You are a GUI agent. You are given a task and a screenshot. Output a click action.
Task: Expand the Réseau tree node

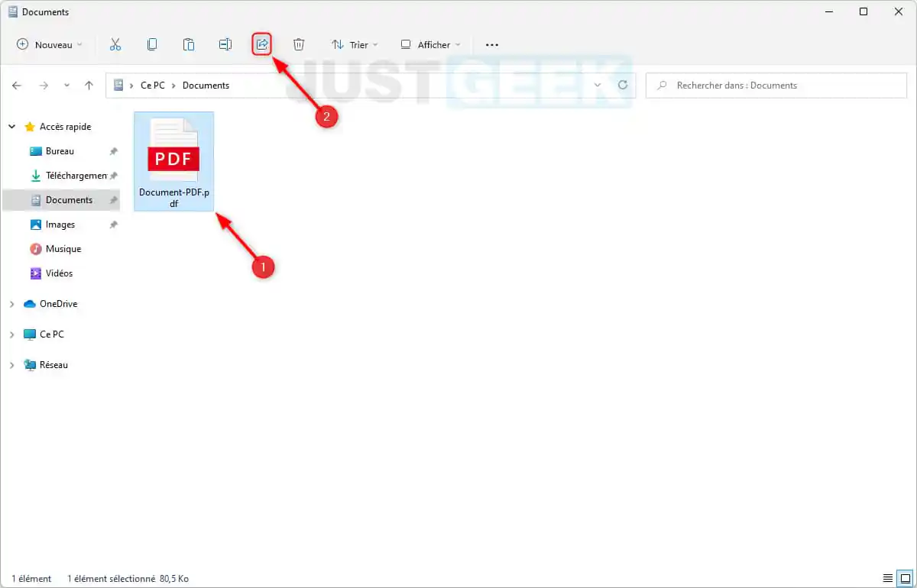tap(12, 365)
